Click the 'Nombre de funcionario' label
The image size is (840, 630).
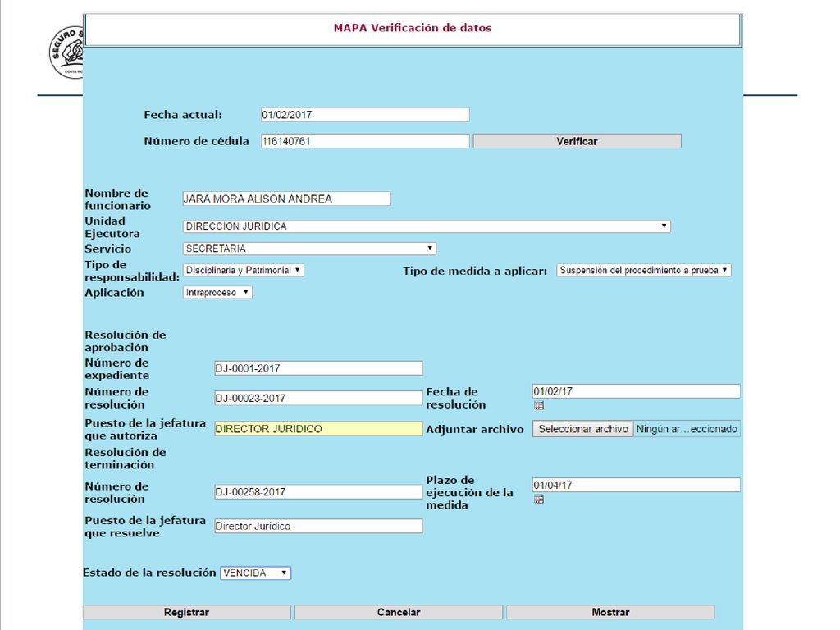pos(118,199)
